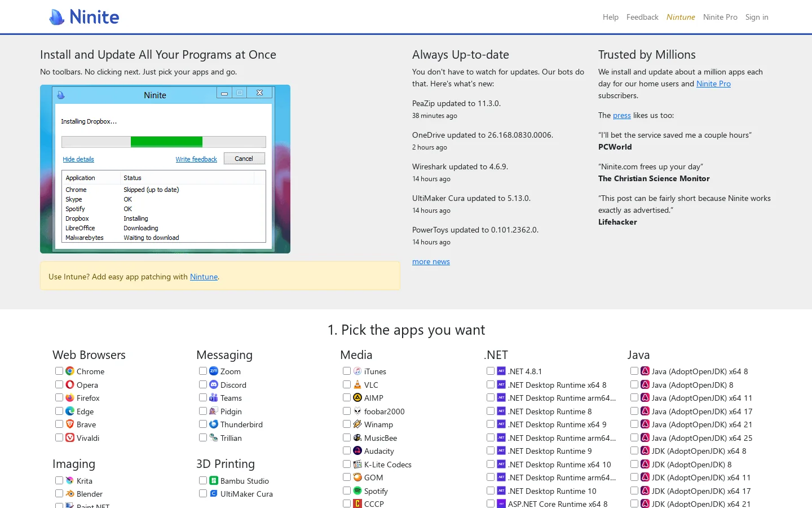Click the Firefox browser icon
The width and height of the screenshot is (812, 508).
click(x=70, y=397)
